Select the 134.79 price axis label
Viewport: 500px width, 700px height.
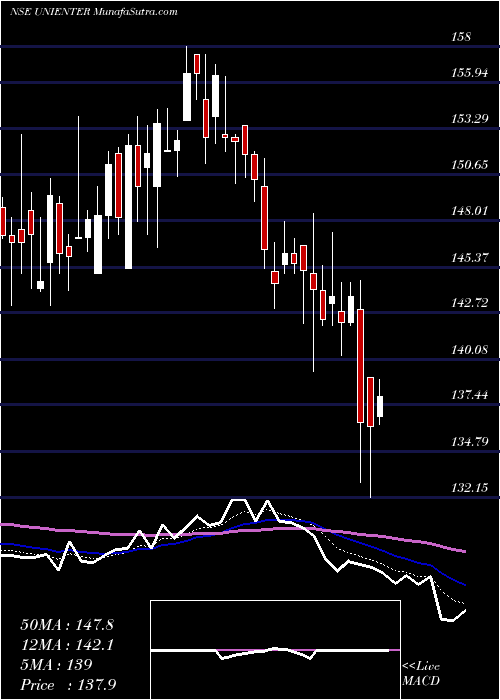coord(469,442)
